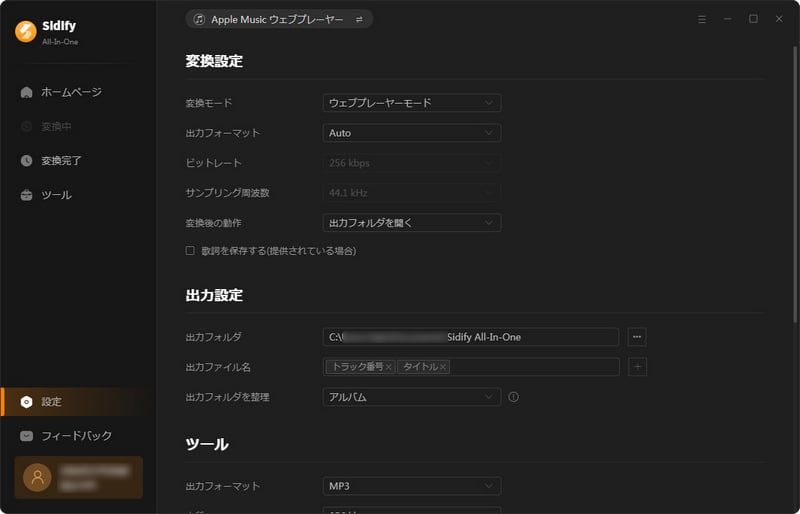
Task: Click the music note icon in the source selector
Action: click(199, 19)
